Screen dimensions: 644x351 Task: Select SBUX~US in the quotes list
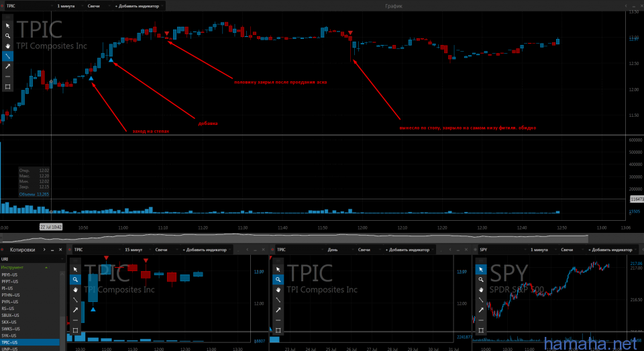30,315
